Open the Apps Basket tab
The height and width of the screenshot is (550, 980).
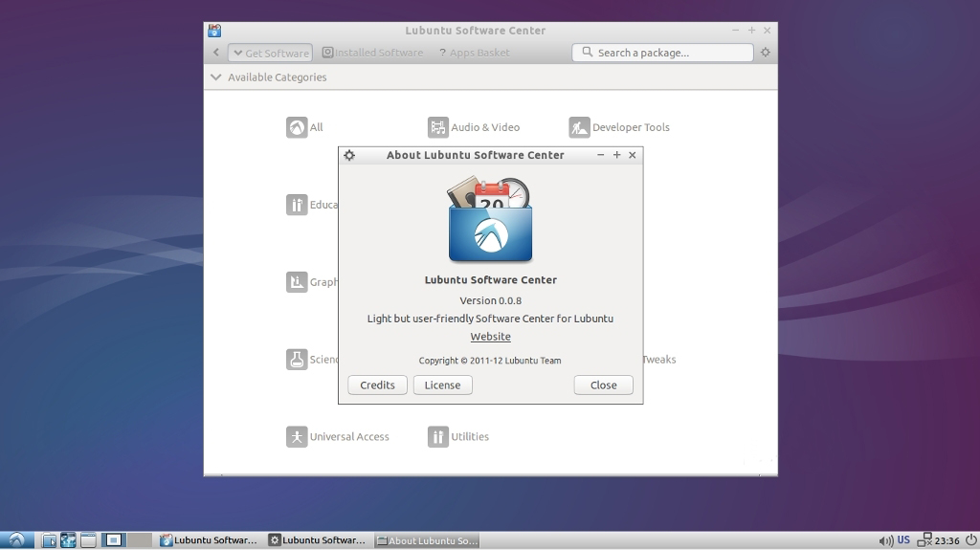click(475, 54)
